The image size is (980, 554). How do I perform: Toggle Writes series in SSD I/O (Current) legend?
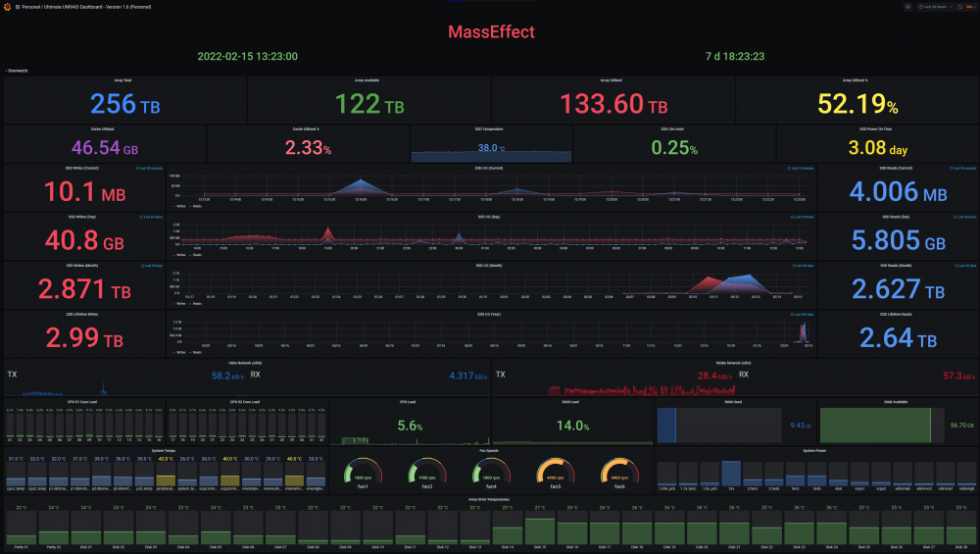pyautogui.click(x=178, y=206)
